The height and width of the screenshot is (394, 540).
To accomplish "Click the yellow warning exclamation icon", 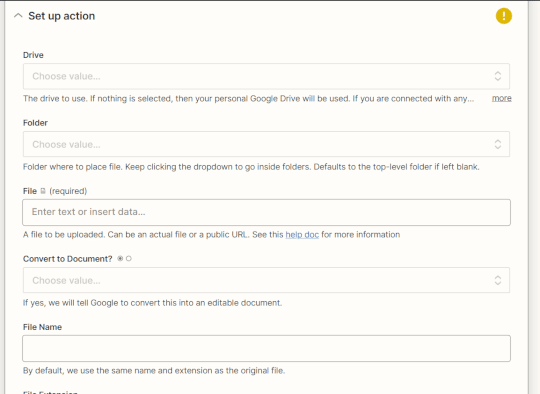I will pyautogui.click(x=503, y=16).
